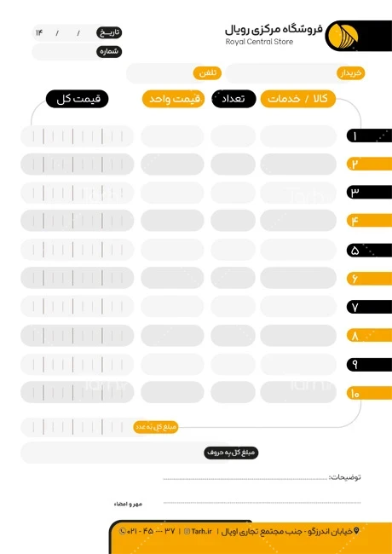Select the کالا / خدمات column header
Image resolution: width=392 pixels, height=554 pixels.
click(297, 99)
